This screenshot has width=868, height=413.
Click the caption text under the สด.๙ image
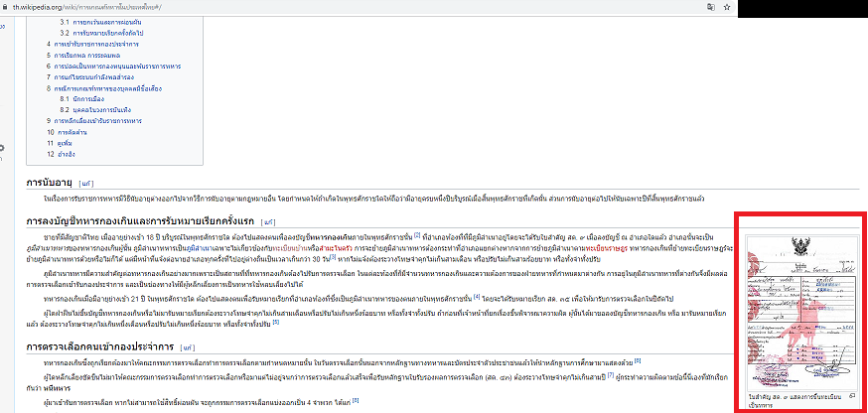pyautogui.click(x=795, y=401)
